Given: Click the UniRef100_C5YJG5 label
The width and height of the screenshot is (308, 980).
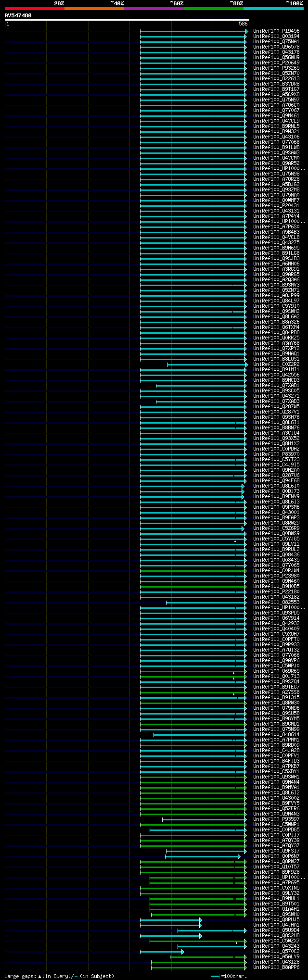Looking at the screenshot, I should pos(276,539).
